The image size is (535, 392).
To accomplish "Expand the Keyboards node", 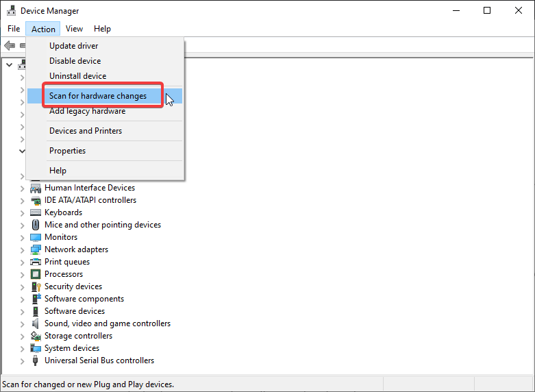I will tap(22, 212).
